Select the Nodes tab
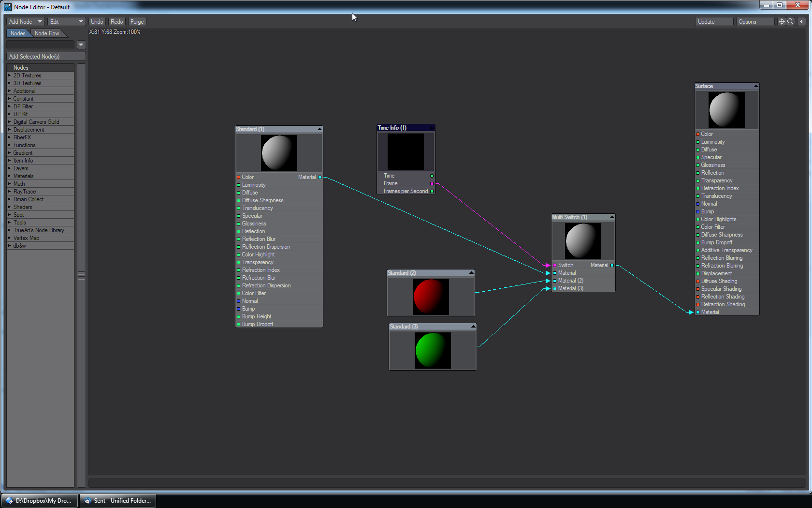This screenshot has width=812, height=508. coord(18,33)
